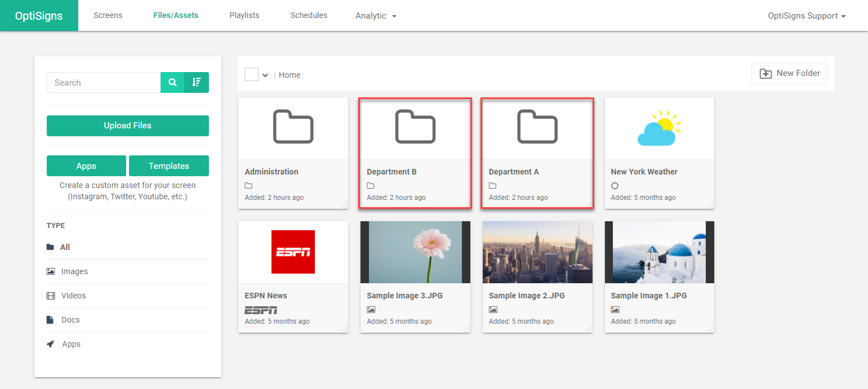Focus the Search input field
The image size is (868, 389).
pos(104,82)
